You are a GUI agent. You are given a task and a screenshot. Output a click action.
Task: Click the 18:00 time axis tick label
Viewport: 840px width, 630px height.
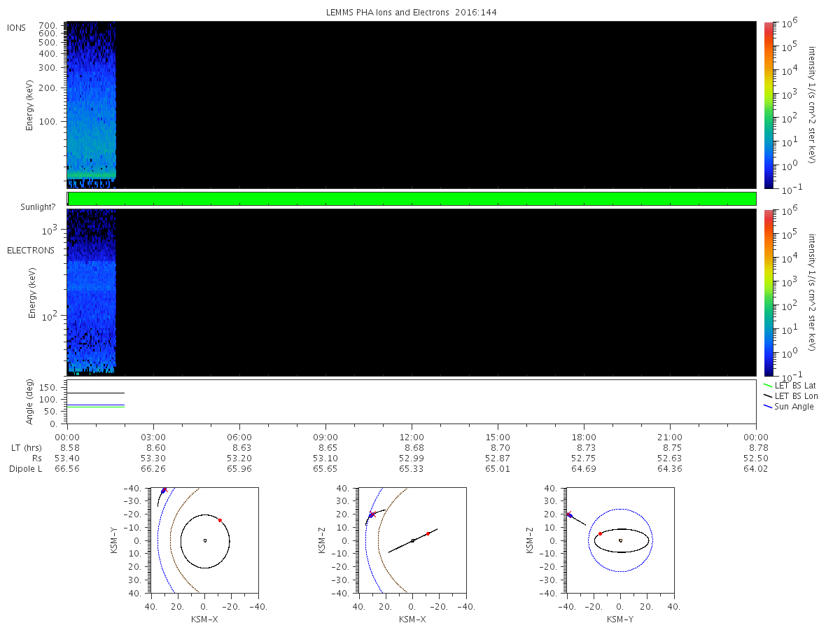584,436
